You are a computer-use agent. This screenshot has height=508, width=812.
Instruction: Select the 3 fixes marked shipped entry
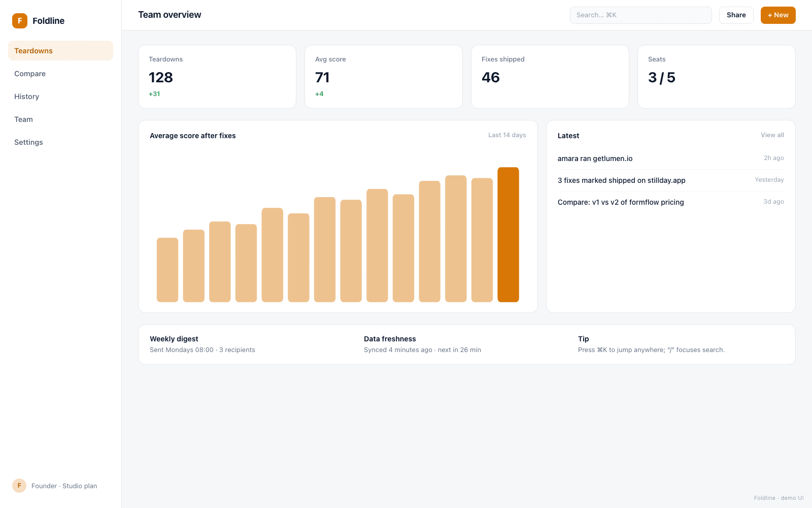(671, 180)
